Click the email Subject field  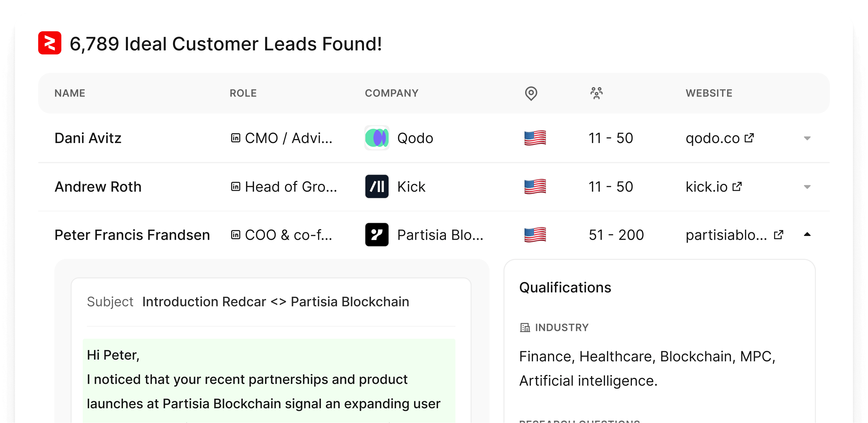275,302
